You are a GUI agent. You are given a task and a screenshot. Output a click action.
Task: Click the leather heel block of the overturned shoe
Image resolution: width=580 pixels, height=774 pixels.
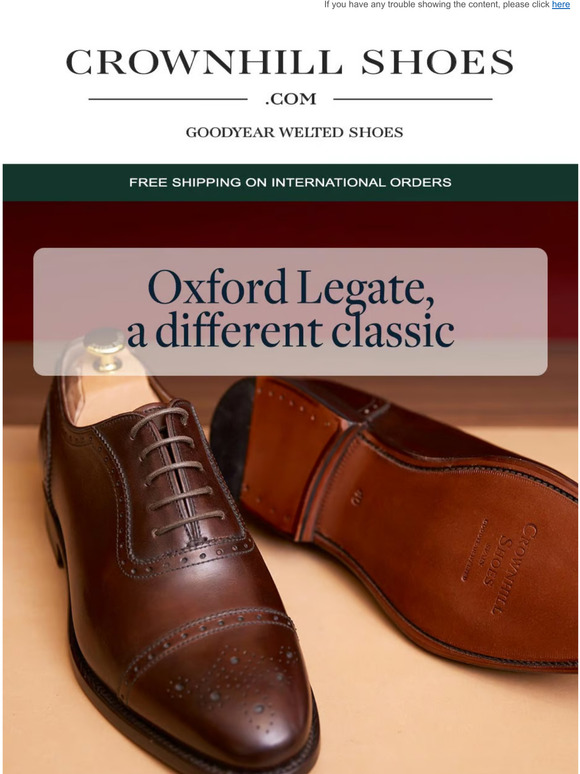pos(296,454)
